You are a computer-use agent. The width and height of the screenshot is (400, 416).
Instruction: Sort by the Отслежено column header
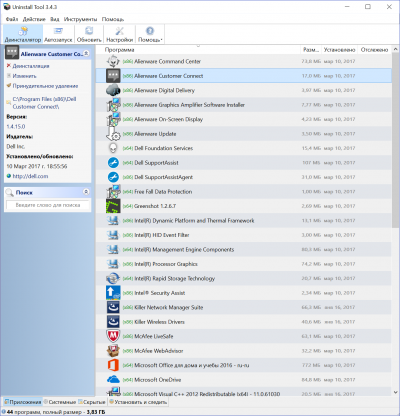(374, 50)
